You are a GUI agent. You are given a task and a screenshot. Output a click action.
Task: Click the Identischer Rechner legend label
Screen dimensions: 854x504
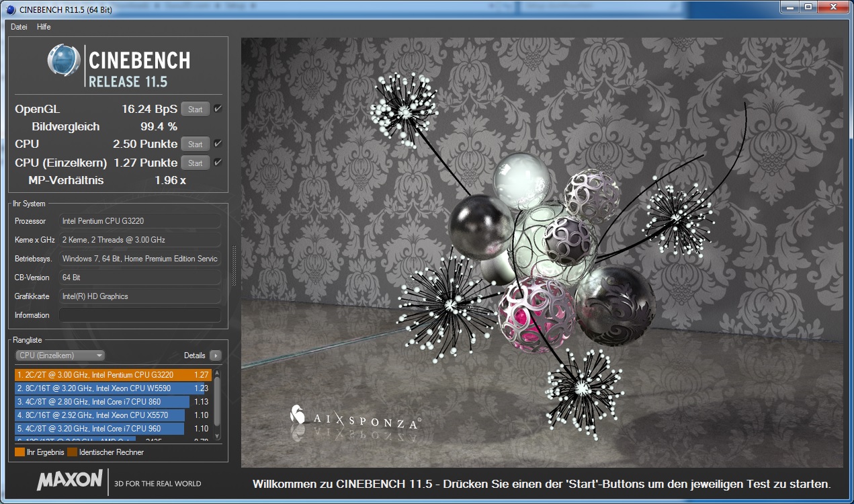point(112,452)
